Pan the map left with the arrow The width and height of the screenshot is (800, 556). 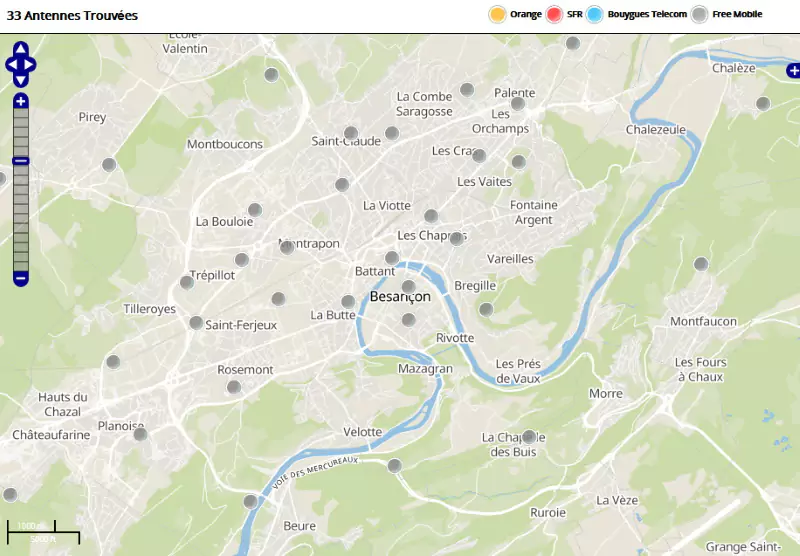[x=10, y=65]
